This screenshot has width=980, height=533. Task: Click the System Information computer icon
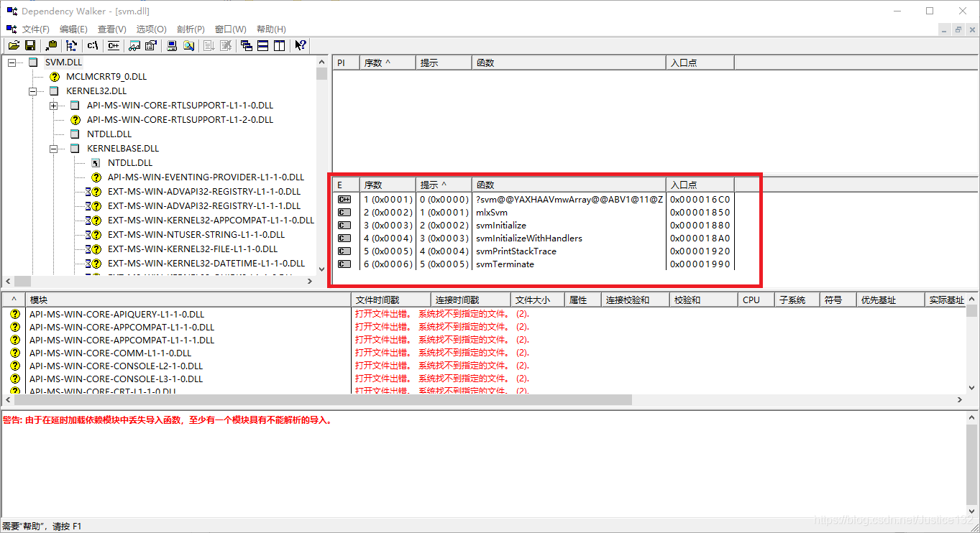[172, 45]
